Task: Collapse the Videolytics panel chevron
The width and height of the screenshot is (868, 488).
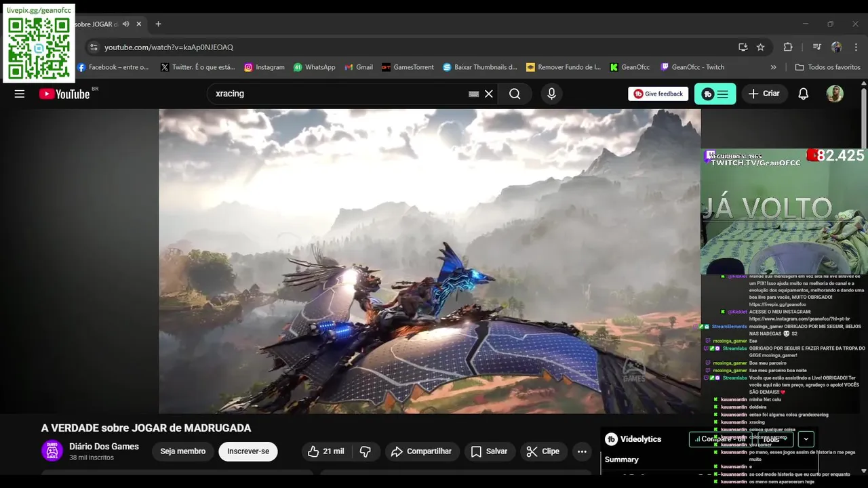Action: [806, 439]
